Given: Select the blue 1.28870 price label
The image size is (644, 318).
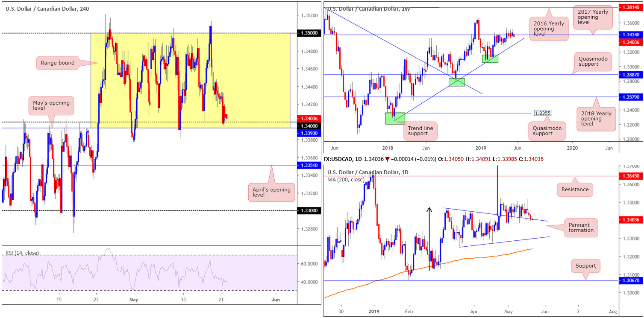Looking at the screenshot, I should (x=631, y=74).
